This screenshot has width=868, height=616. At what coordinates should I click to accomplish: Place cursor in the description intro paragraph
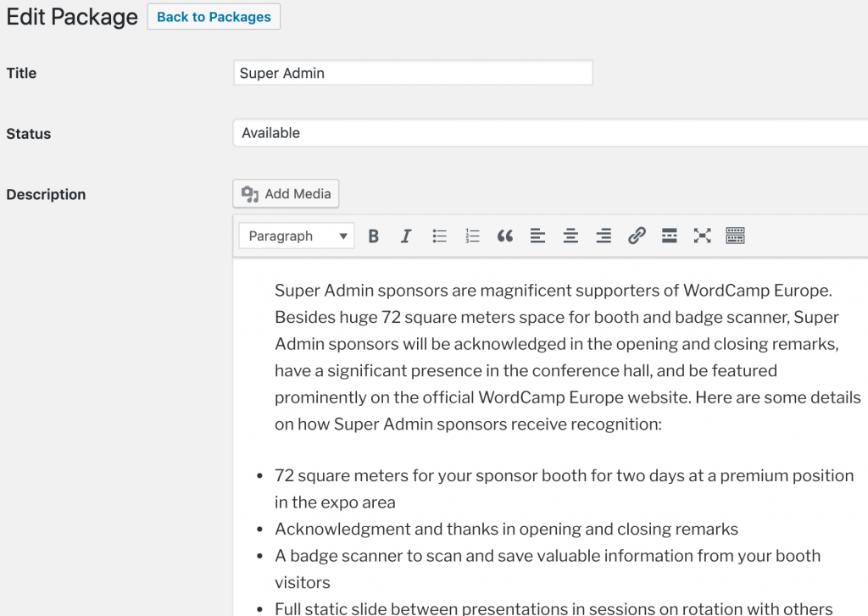567,357
